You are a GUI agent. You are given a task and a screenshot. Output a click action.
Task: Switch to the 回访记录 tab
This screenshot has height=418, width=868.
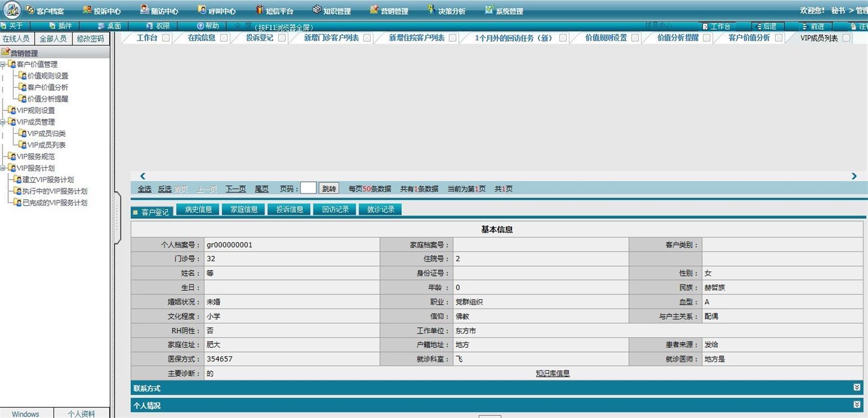(x=335, y=210)
